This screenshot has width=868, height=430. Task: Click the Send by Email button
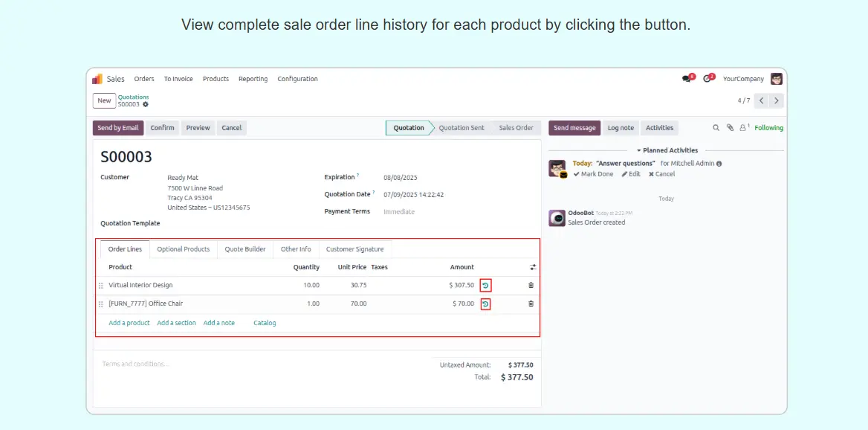[x=118, y=128]
